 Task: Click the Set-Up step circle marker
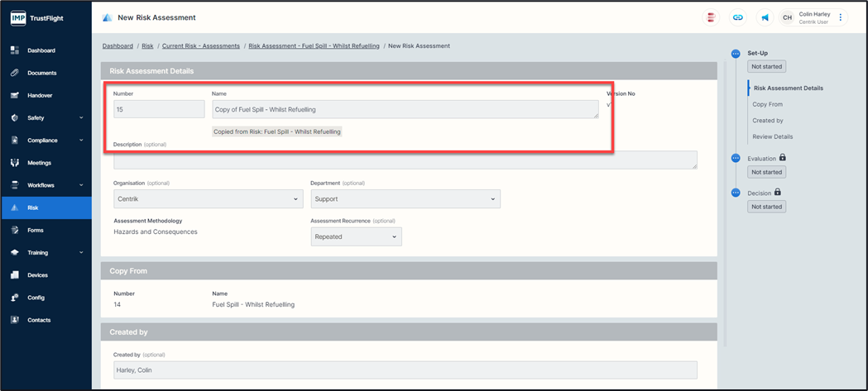[736, 54]
